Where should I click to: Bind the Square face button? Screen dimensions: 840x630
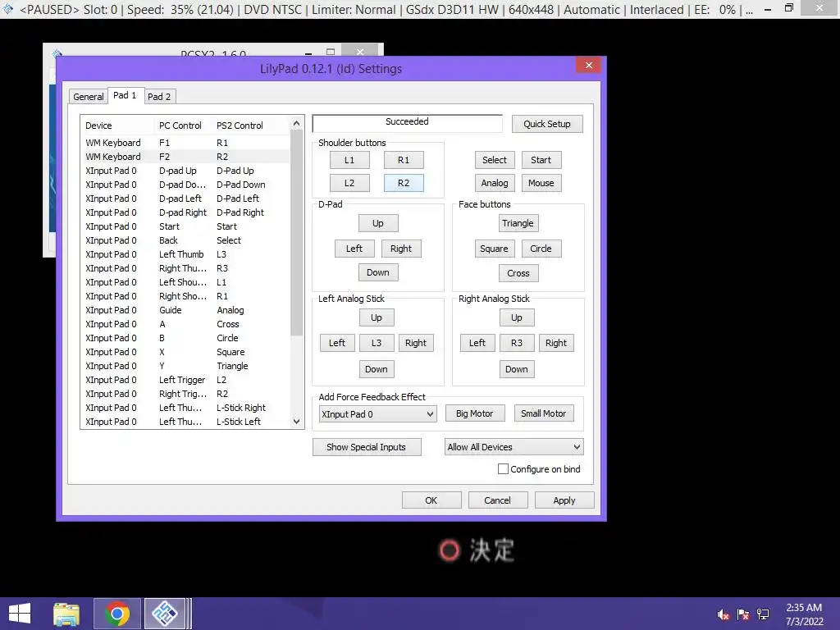click(495, 249)
